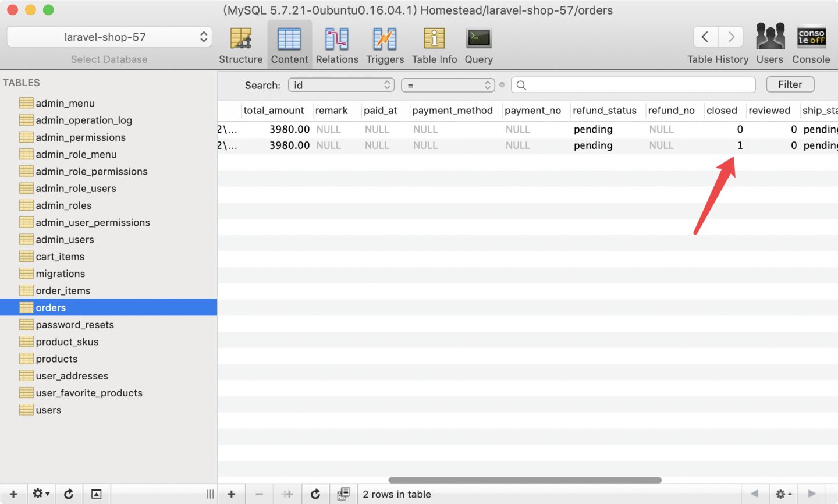Duplicate the selected row

287,494
